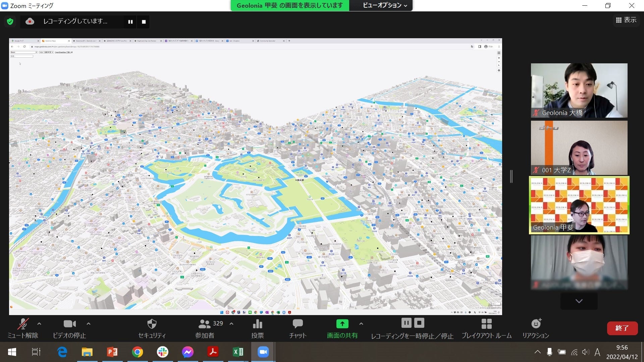Open the 投票 polls window
The width and height of the screenshot is (644, 362).
pyautogui.click(x=257, y=328)
